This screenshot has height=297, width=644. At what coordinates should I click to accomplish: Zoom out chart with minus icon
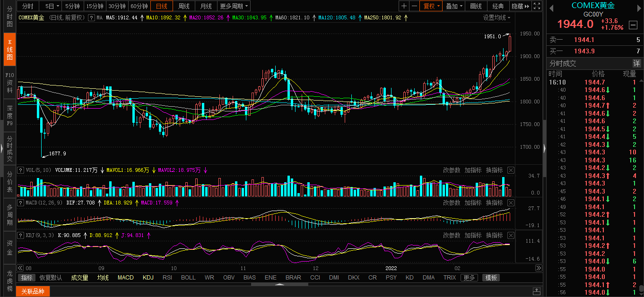414,6
